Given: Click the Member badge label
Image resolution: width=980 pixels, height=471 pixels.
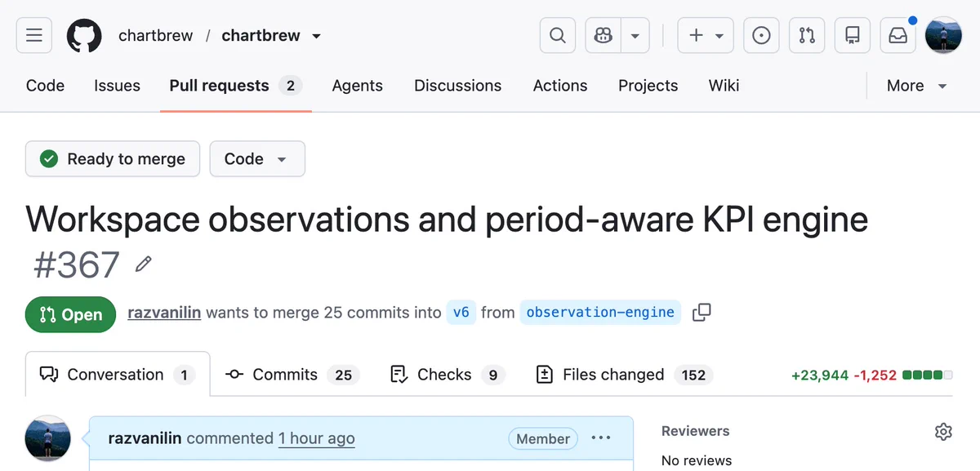Looking at the screenshot, I should (543, 438).
